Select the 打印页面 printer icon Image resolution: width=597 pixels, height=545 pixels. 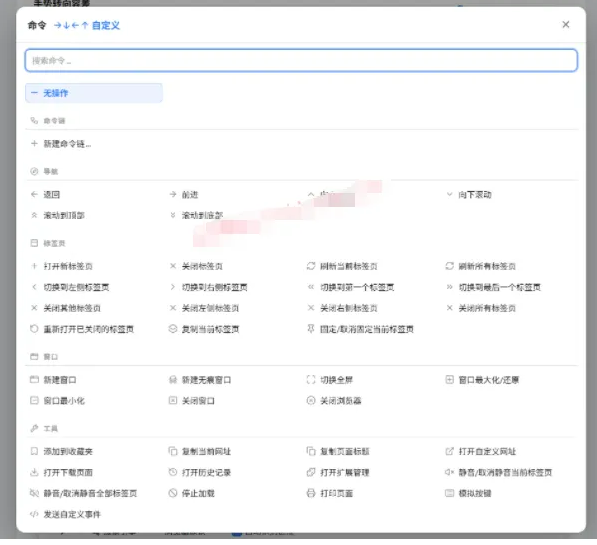point(311,493)
